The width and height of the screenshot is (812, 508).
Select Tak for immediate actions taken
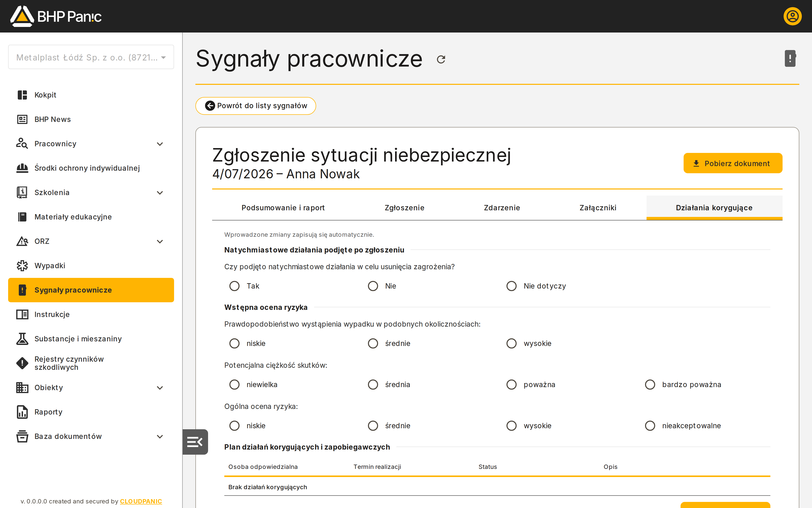pos(234,286)
